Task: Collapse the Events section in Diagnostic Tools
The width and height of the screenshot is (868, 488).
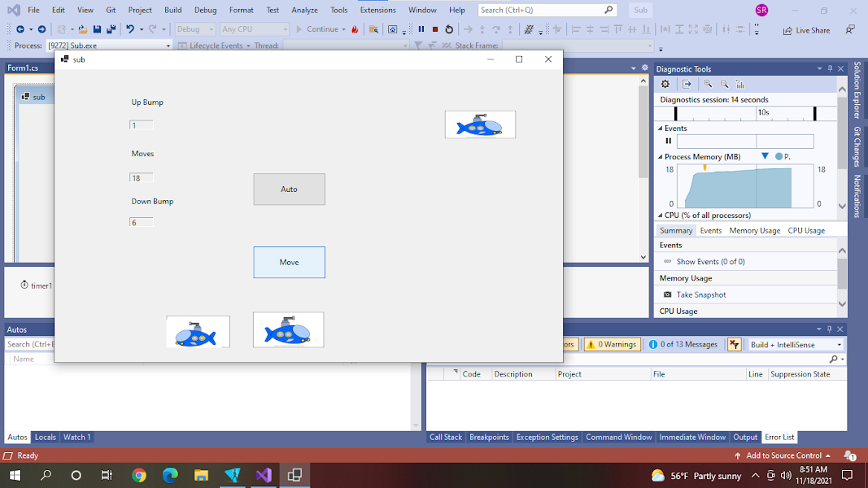Action: [661, 129]
